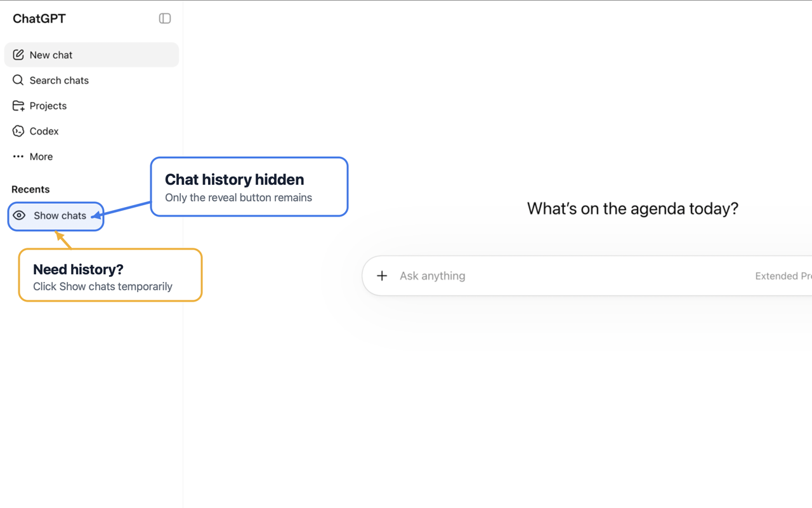Click the "What's on the agenda today?" heading
Screen dimensions: 812x508
[x=632, y=208]
